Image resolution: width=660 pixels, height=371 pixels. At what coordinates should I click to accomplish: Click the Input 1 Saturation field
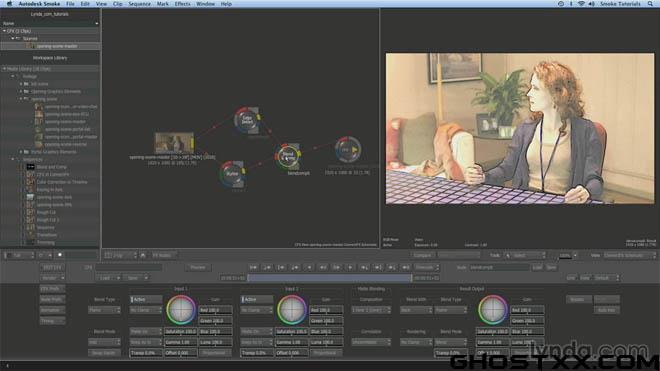[180, 331]
